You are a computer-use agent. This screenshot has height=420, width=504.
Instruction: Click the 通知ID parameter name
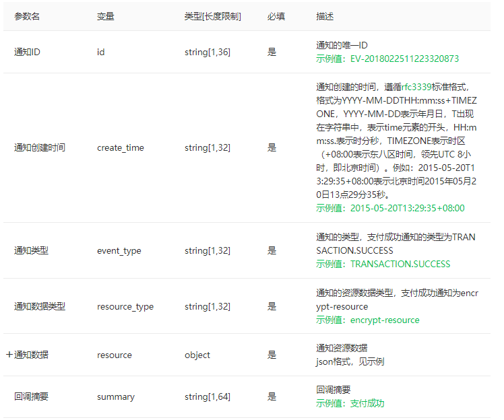[27, 52]
